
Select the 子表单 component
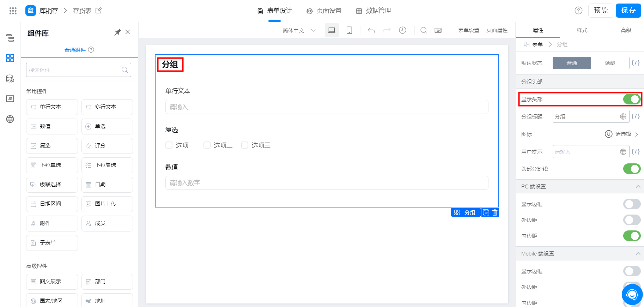52,243
